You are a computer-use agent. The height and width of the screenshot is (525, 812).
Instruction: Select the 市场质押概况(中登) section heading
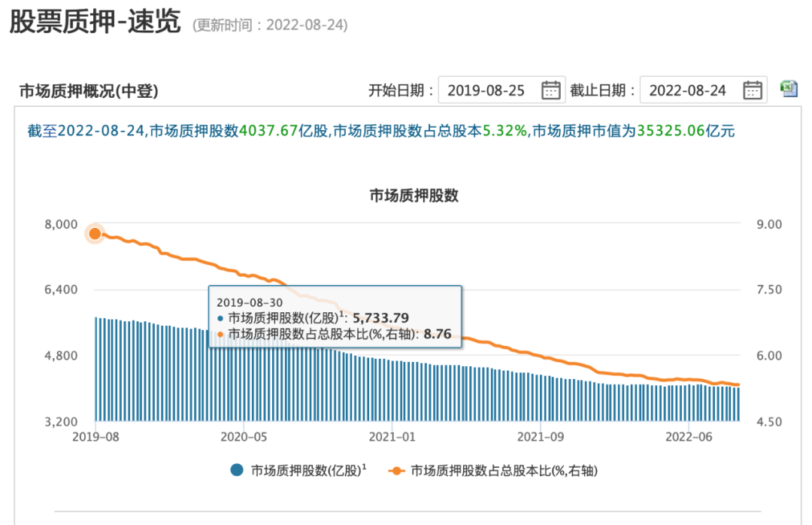click(x=89, y=92)
